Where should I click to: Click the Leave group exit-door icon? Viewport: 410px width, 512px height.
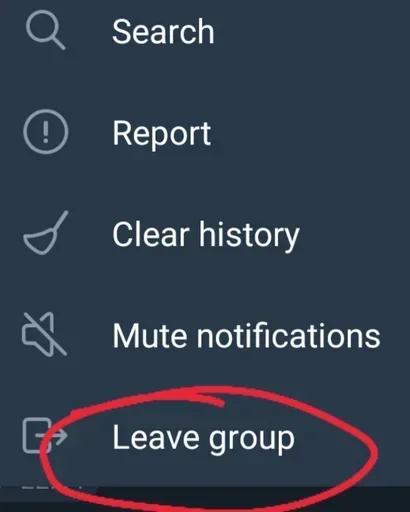pos(45,436)
